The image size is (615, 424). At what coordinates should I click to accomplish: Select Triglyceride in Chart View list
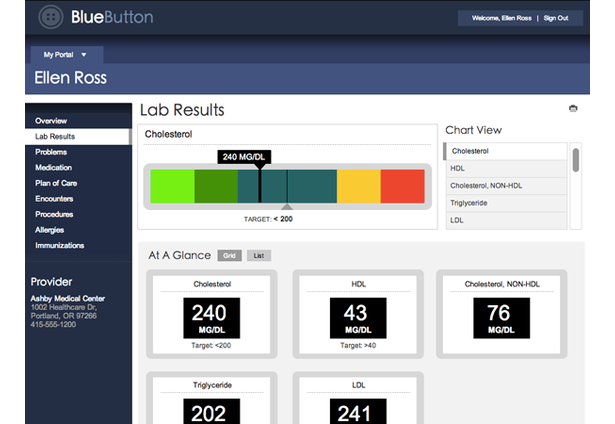pos(506,203)
